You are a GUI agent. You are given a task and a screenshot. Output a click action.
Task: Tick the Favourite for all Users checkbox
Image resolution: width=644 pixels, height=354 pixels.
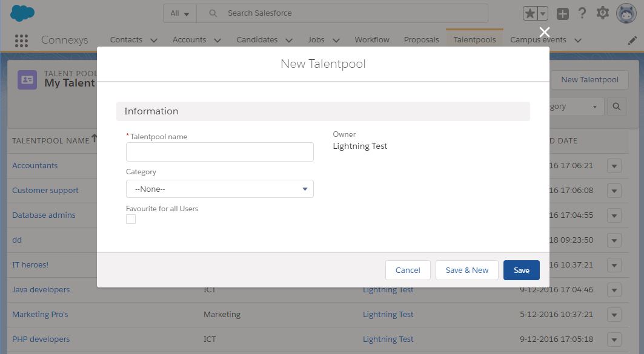131,219
